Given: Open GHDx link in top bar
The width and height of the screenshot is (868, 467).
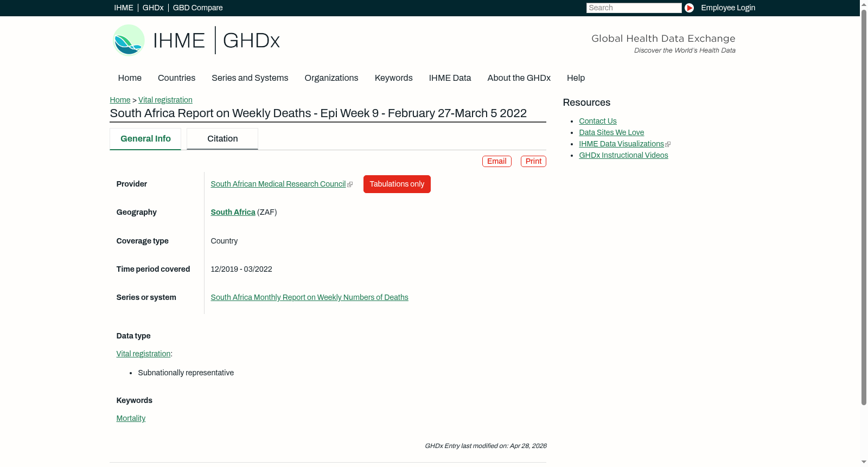Looking at the screenshot, I should tap(153, 8).
